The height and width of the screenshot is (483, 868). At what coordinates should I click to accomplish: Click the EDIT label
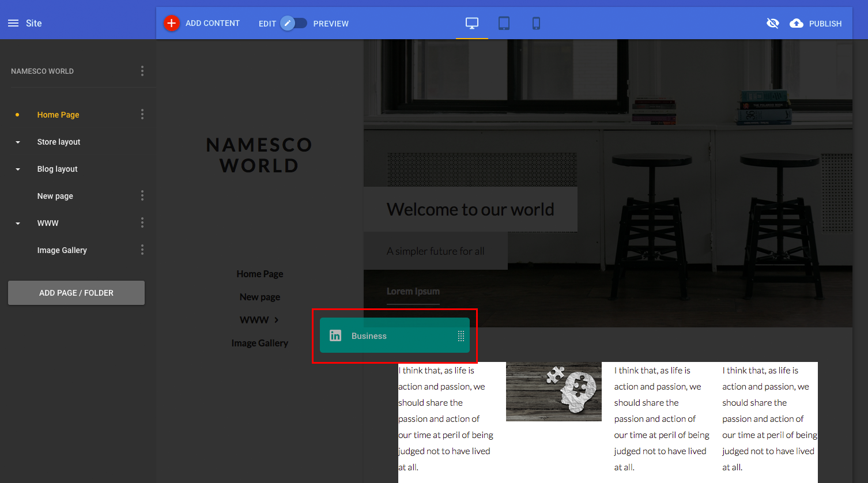point(267,24)
